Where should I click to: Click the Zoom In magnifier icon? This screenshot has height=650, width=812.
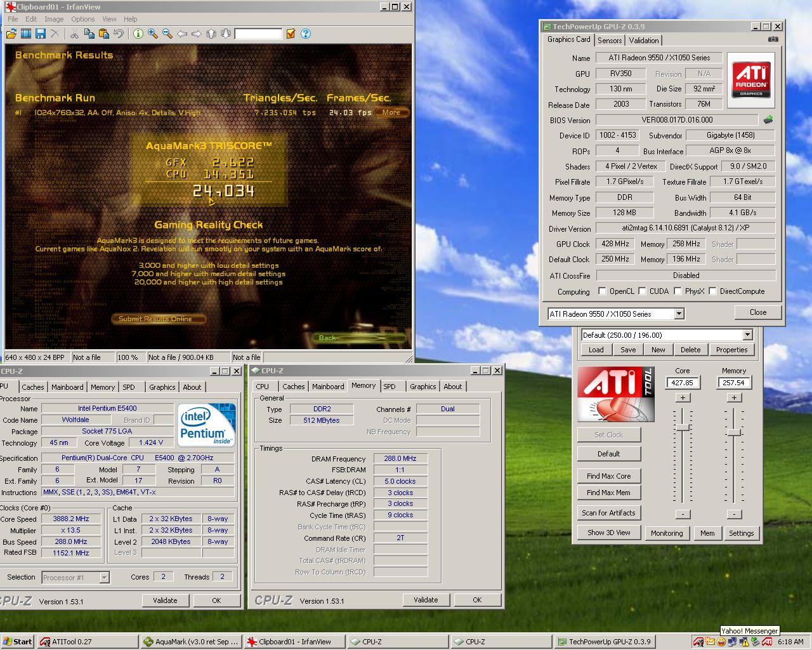(x=153, y=34)
